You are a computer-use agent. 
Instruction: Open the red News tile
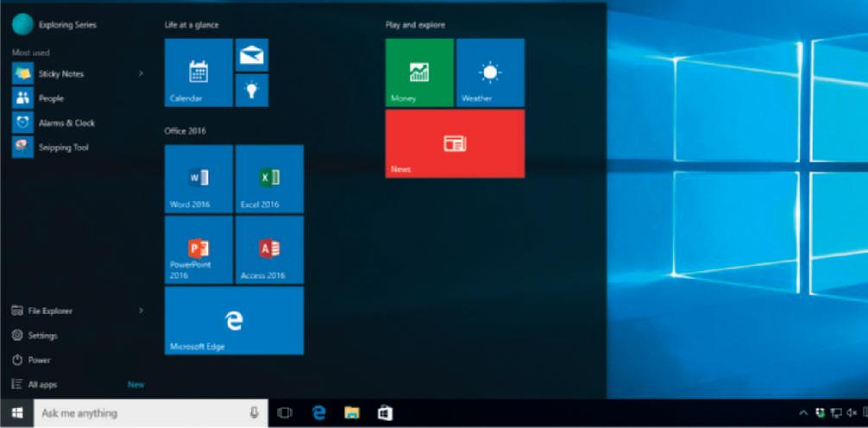click(455, 143)
